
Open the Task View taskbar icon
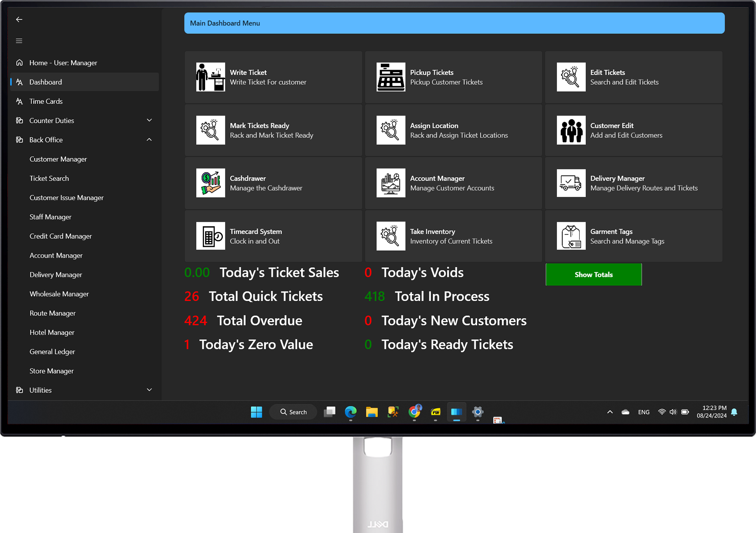coord(330,412)
